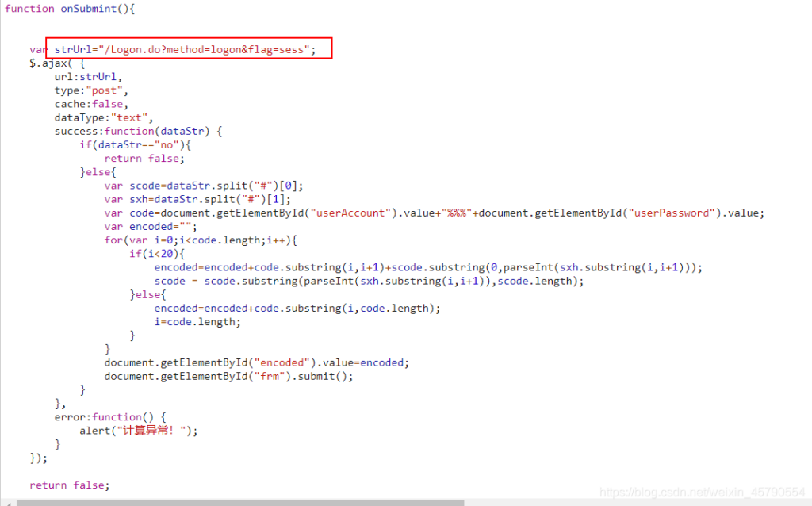Viewport: 812px width, 506px height.
Task: Click the if(i<20) condition line
Action: tap(157, 253)
